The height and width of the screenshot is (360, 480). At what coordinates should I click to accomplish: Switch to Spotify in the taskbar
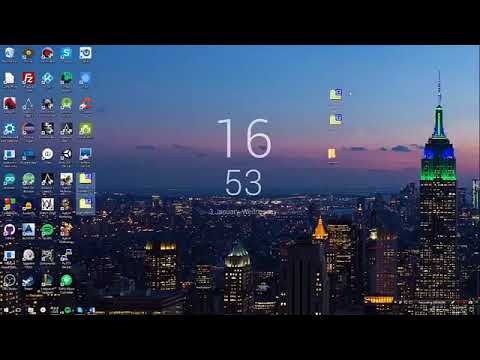68,310
